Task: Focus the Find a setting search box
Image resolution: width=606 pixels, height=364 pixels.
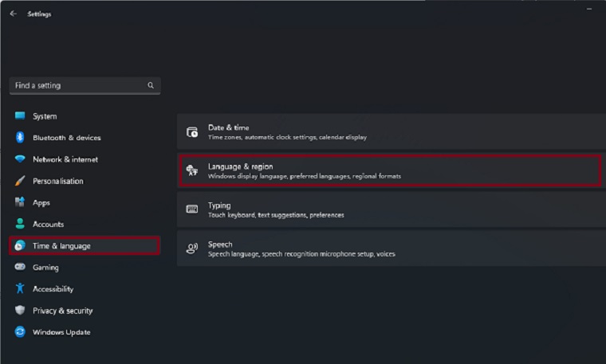Action: (x=76, y=85)
